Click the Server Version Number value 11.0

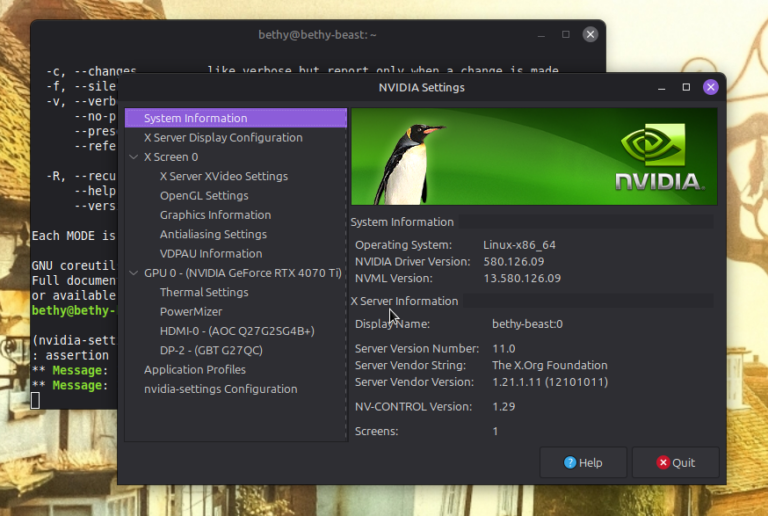(504, 349)
